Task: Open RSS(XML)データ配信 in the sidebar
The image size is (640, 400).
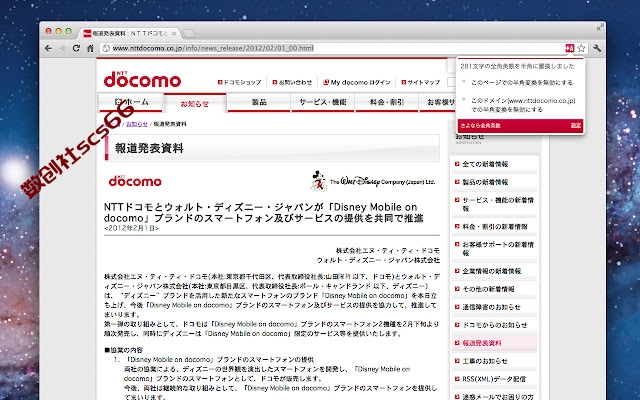Action: (x=494, y=379)
